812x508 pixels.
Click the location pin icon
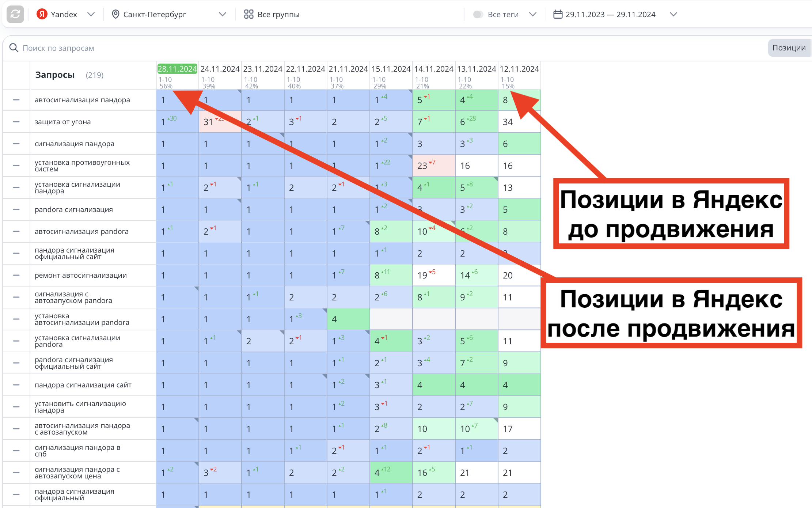point(115,14)
